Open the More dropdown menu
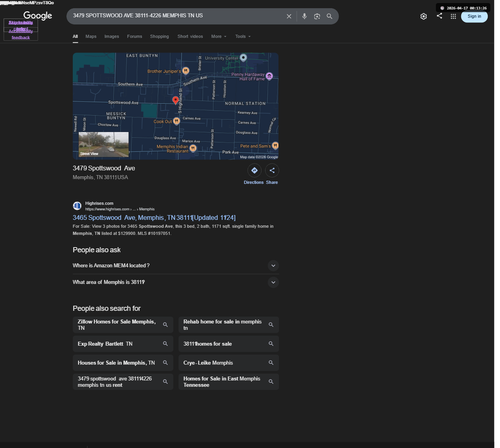Screen dimensions: 500x448 219,36
